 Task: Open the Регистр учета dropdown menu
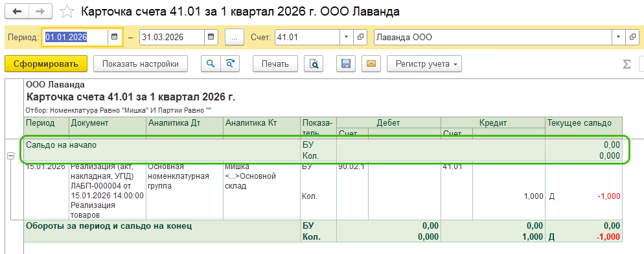(x=424, y=63)
